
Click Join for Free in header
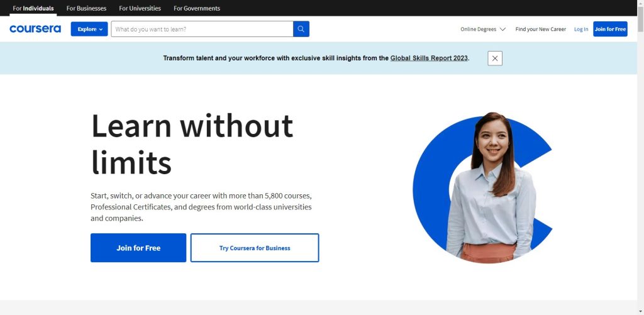click(610, 29)
